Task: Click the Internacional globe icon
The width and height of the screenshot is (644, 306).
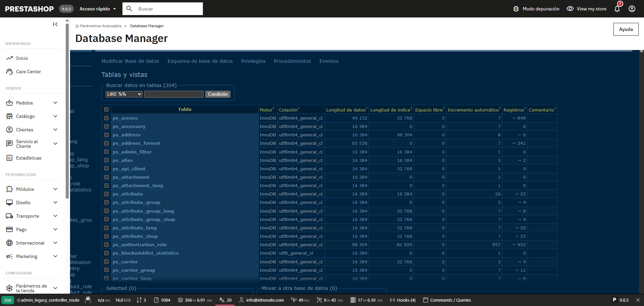Action: click(9, 243)
